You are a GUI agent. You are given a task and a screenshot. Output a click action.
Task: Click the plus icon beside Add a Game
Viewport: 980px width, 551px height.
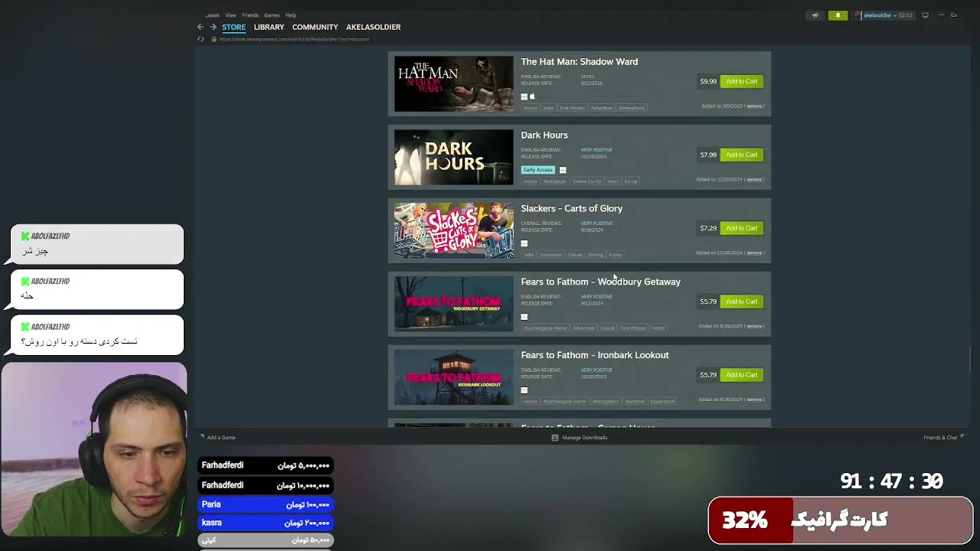(202, 438)
